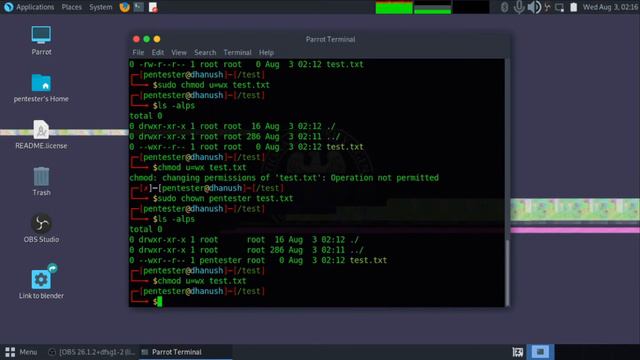Click the yellow window button
This screenshot has width=640, height=360.
(x=157, y=39)
